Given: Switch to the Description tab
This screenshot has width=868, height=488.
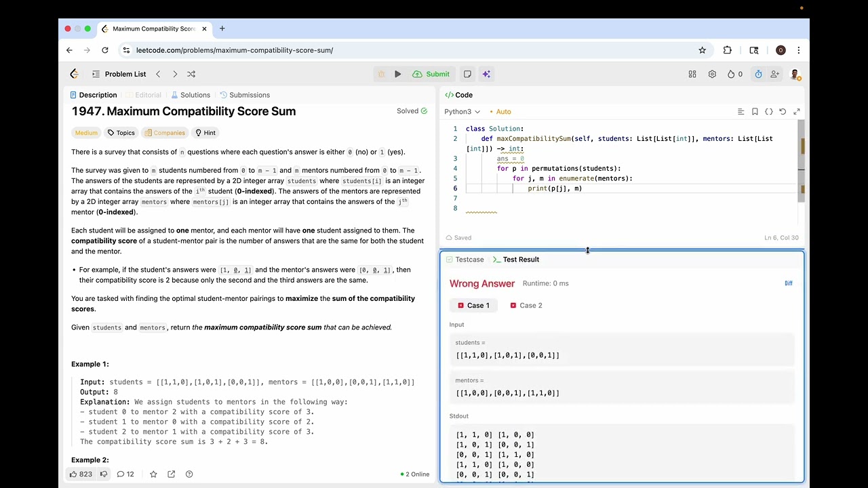Looking at the screenshot, I should coord(94,95).
